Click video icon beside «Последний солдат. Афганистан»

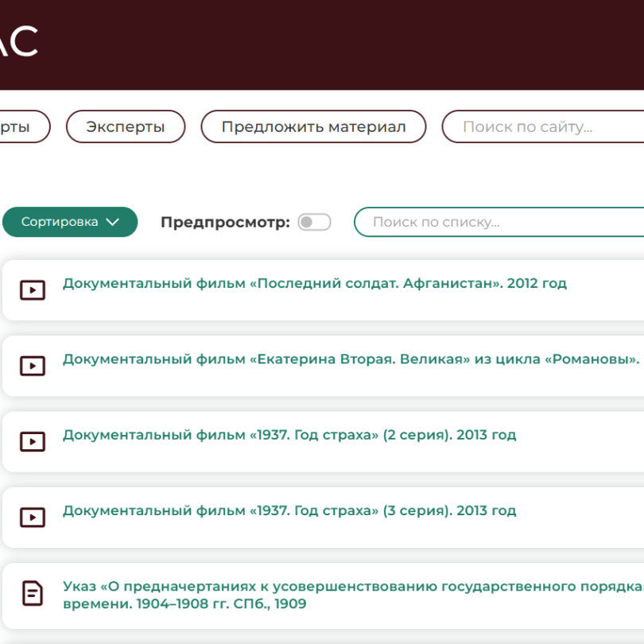(32, 290)
